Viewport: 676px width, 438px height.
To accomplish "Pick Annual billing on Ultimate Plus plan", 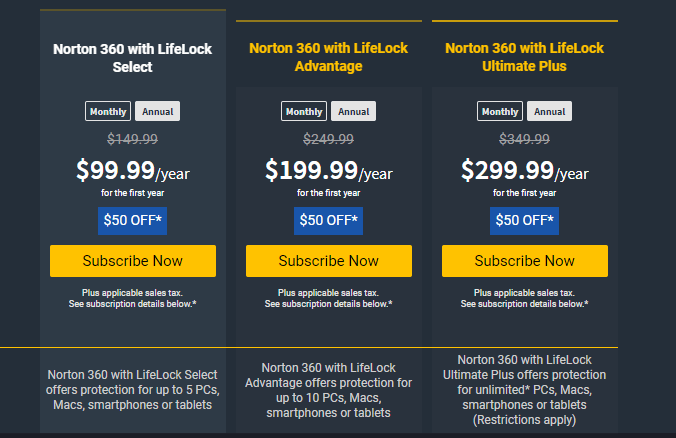I will click(549, 112).
